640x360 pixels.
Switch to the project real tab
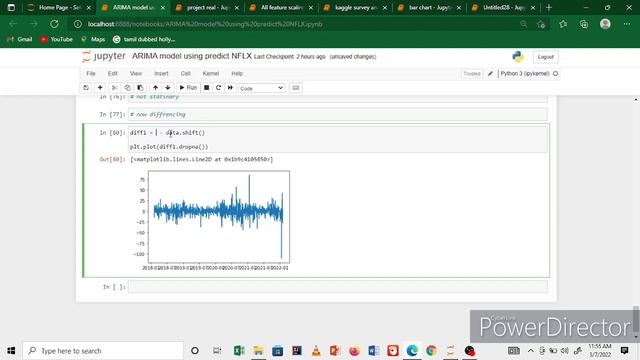tap(207, 7)
